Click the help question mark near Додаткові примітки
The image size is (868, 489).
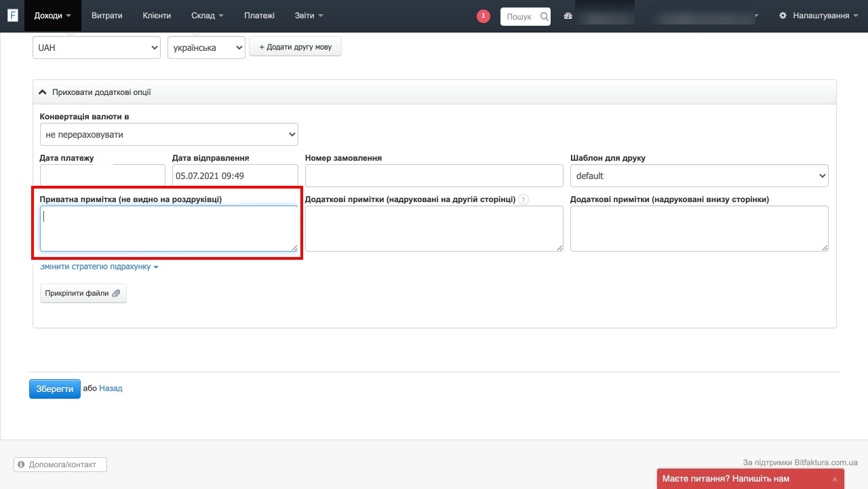coord(524,199)
